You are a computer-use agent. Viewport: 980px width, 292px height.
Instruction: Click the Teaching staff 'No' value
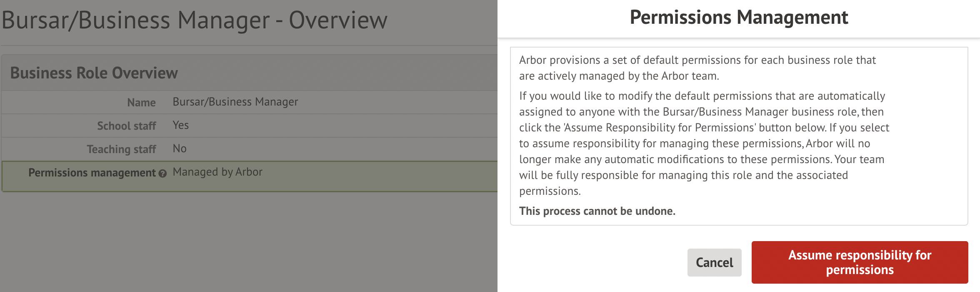(180, 149)
